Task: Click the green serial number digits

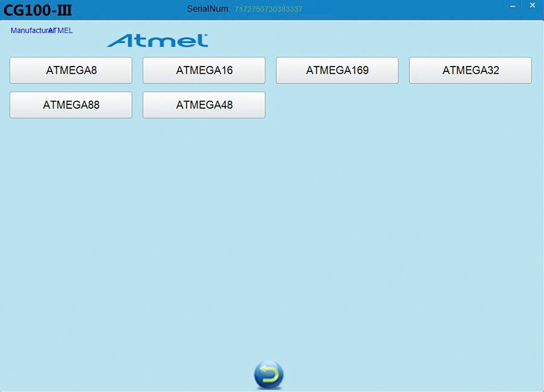Action: tap(268, 10)
